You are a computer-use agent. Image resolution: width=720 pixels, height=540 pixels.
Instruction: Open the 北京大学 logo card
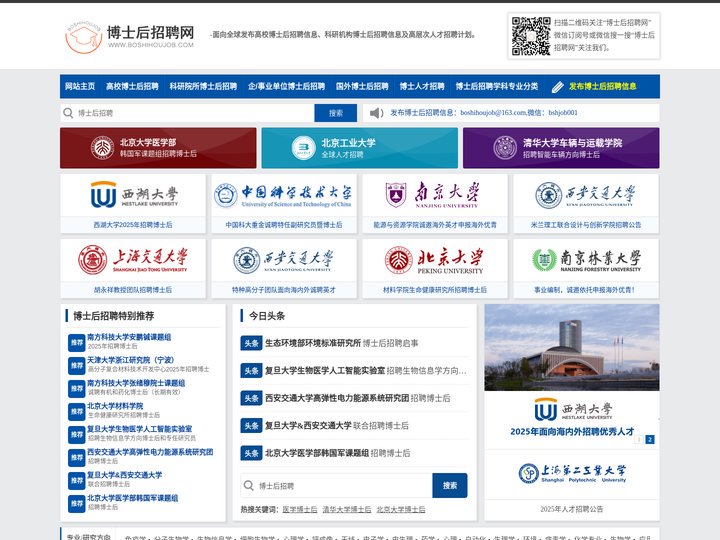[435, 260]
